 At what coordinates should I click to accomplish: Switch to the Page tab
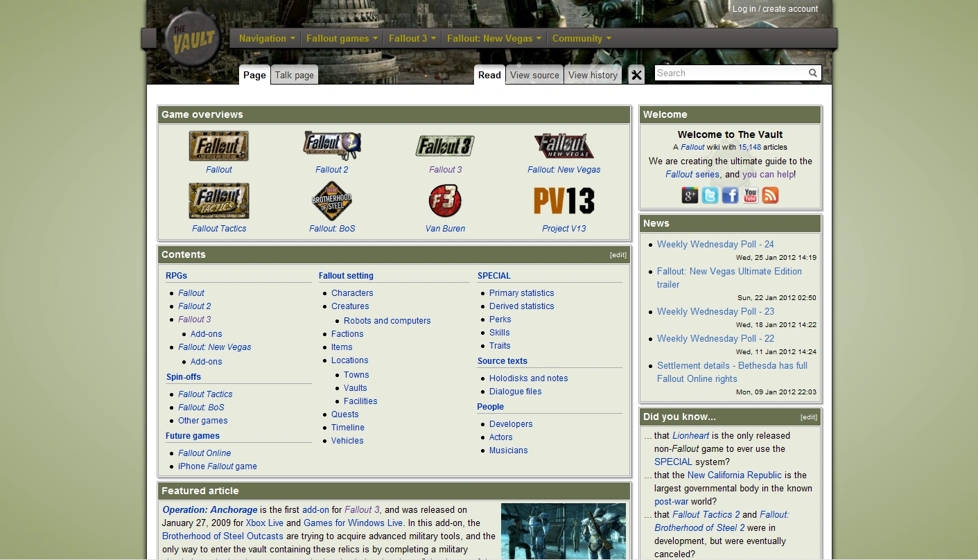tap(254, 75)
